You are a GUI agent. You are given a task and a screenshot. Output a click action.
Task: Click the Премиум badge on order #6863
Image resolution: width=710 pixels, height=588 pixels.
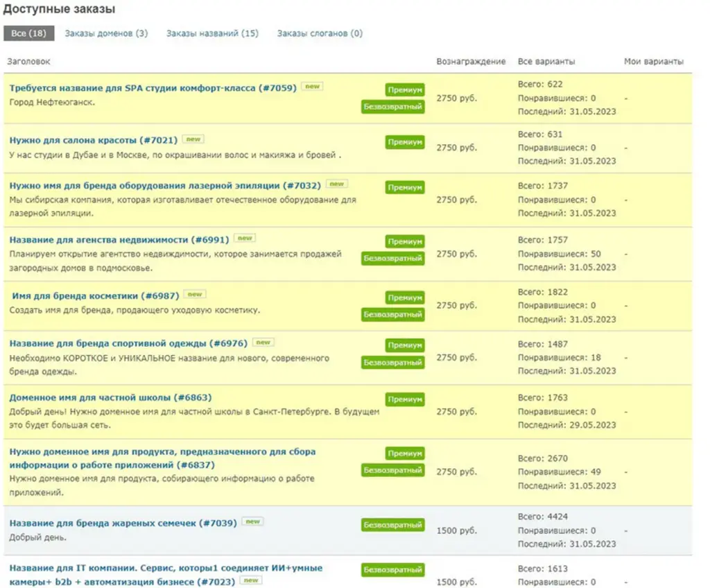405,399
